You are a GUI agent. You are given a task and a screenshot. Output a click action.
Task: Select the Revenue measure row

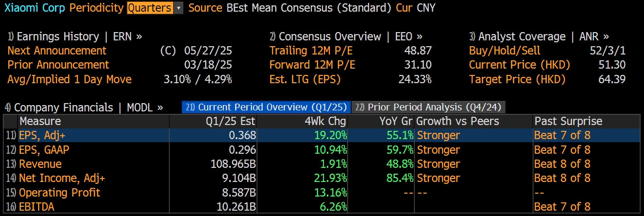pos(322,164)
